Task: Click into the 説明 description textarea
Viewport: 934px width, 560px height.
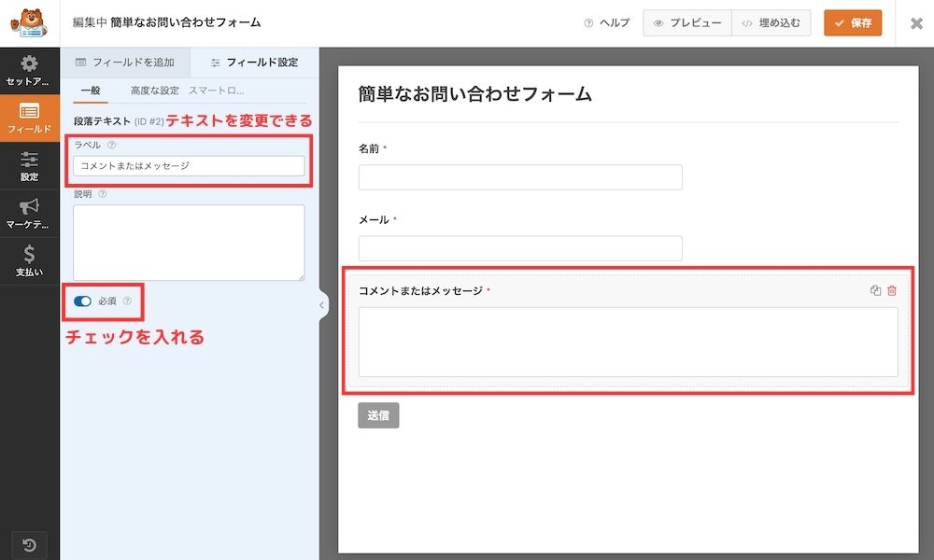Action: (189, 243)
